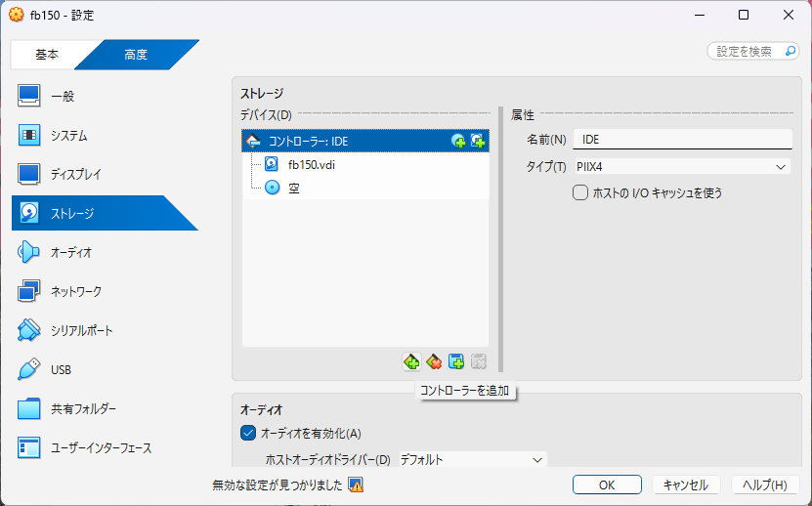Screen dimensions: 812x506
Task: Select the 空 optical drive entry
Action: click(x=365, y=188)
